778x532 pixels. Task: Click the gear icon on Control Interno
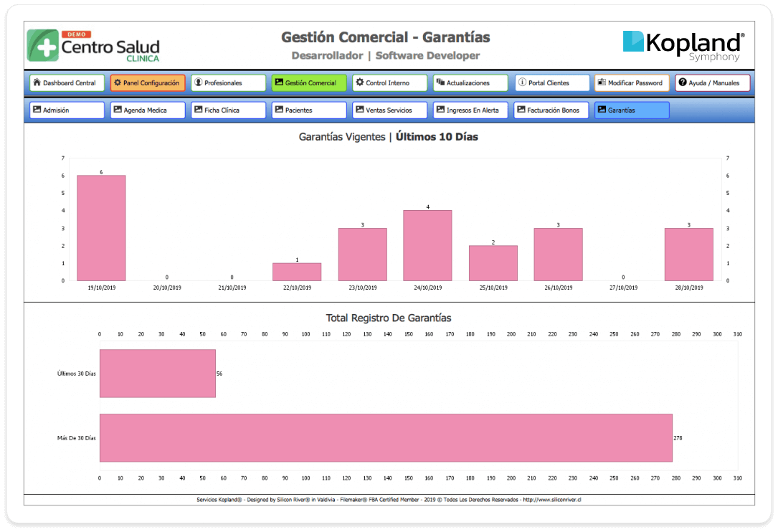coord(360,82)
